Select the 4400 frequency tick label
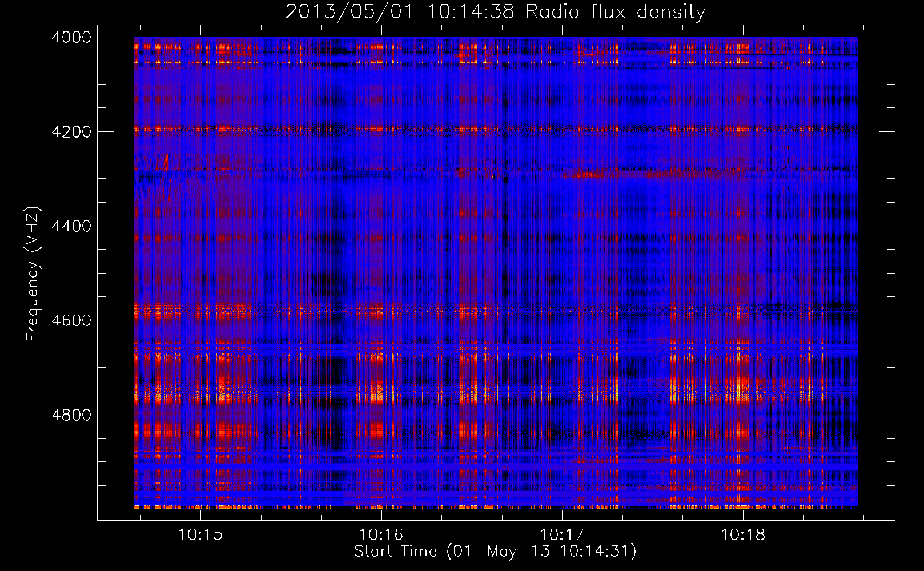This screenshot has height=571, width=924. (71, 226)
